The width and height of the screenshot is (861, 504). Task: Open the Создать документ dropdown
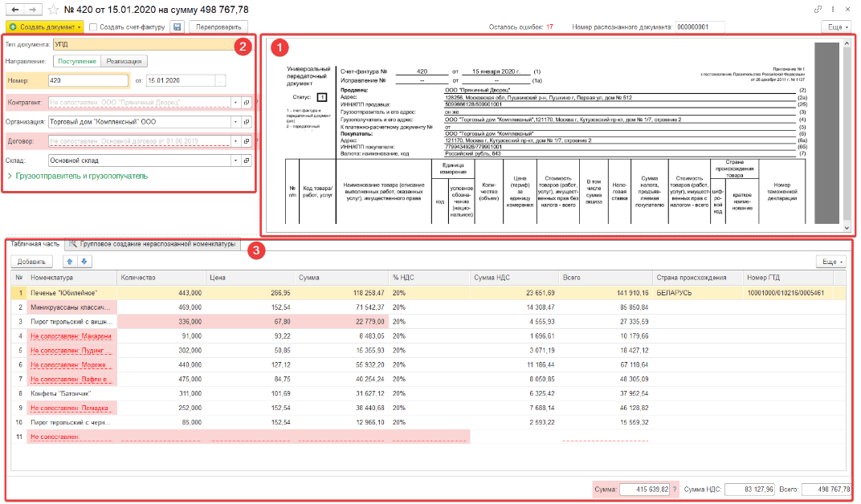click(44, 26)
